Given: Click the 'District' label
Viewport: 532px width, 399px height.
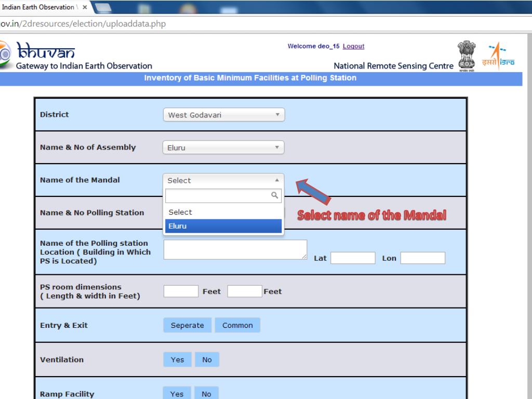Looking at the screenshot, I should pos(54,114).
